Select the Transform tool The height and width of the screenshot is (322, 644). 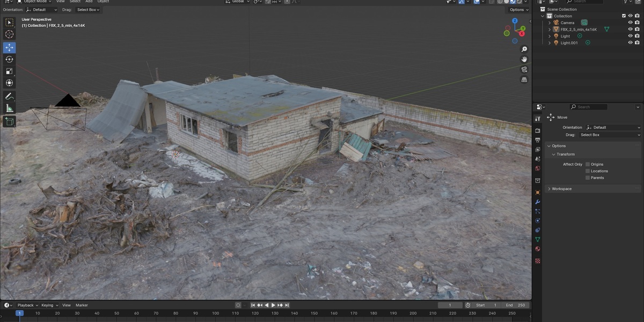[x=9, y=83]
